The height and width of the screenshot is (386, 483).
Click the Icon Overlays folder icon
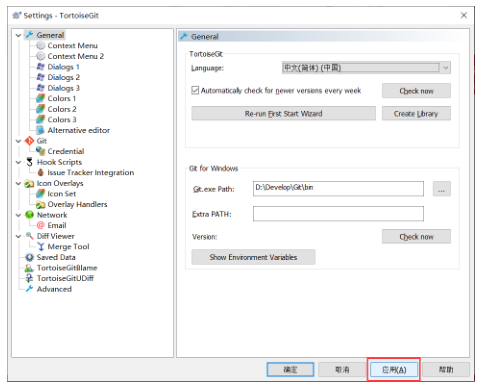coord(30,183)
